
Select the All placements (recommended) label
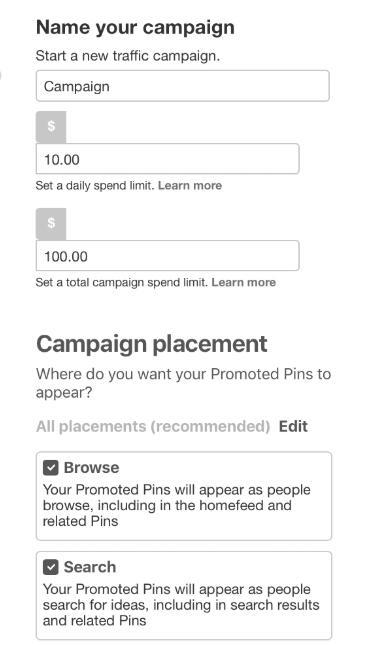[x=153, y=427]
